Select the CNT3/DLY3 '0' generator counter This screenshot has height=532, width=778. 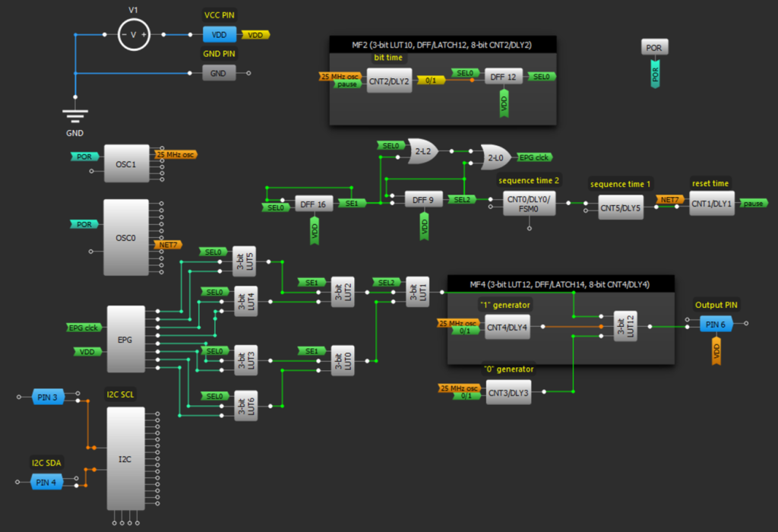point(508,392)
